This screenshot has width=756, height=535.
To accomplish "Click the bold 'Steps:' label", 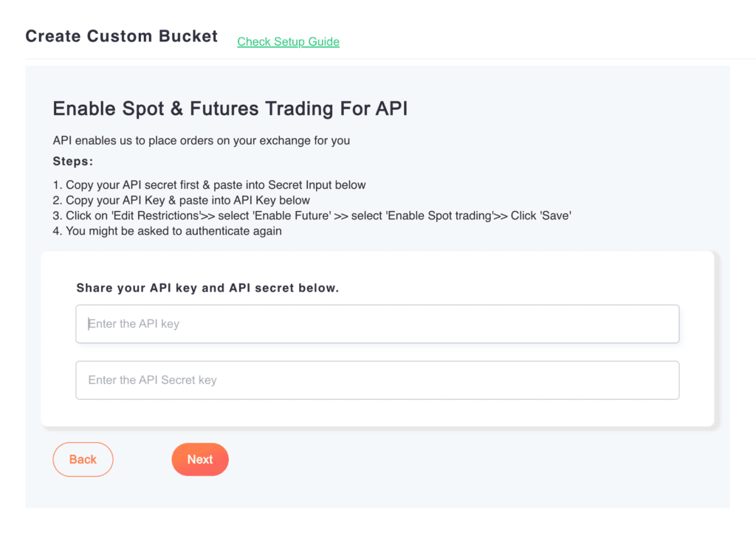I will [72, 161].
